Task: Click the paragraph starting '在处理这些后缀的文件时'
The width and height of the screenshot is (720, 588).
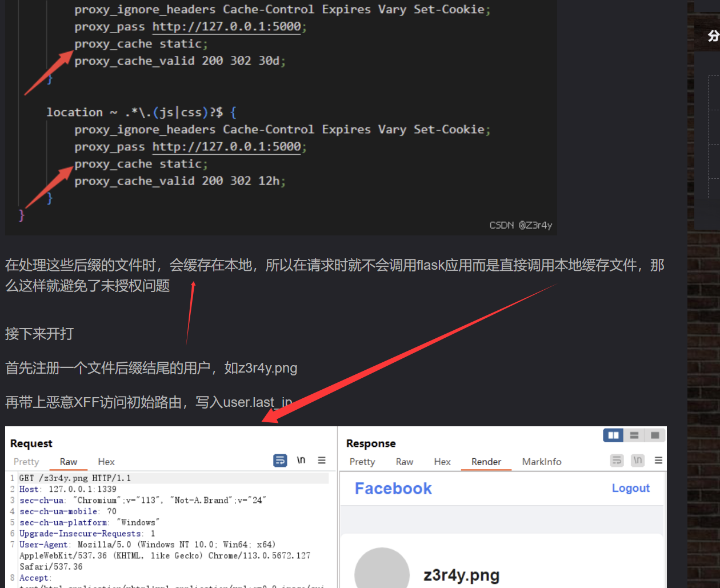Action: 335,275
